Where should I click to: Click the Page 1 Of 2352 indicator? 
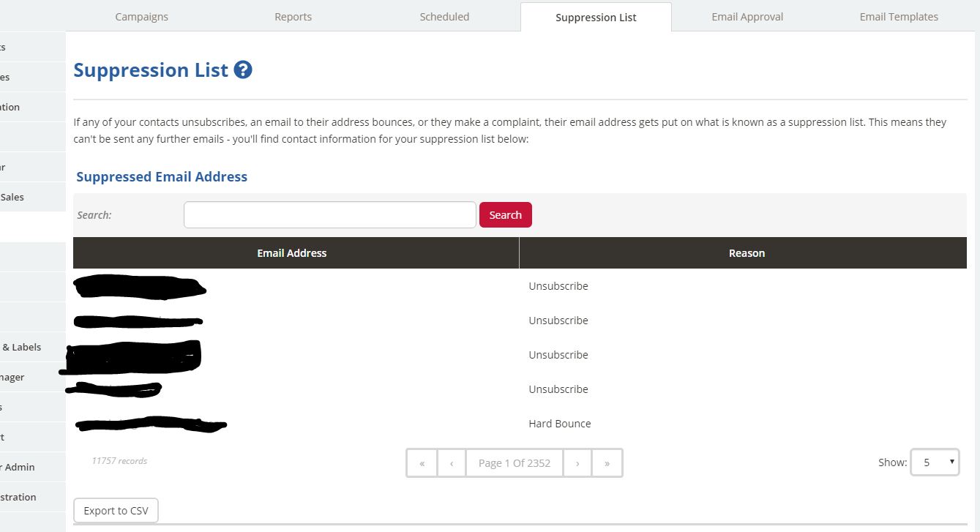coord(515,462)
